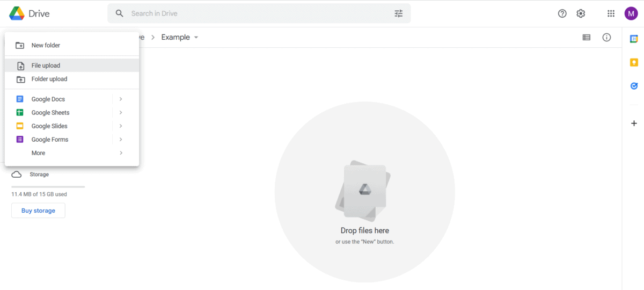Choose New folder from the menu

(x=72, y=45)
